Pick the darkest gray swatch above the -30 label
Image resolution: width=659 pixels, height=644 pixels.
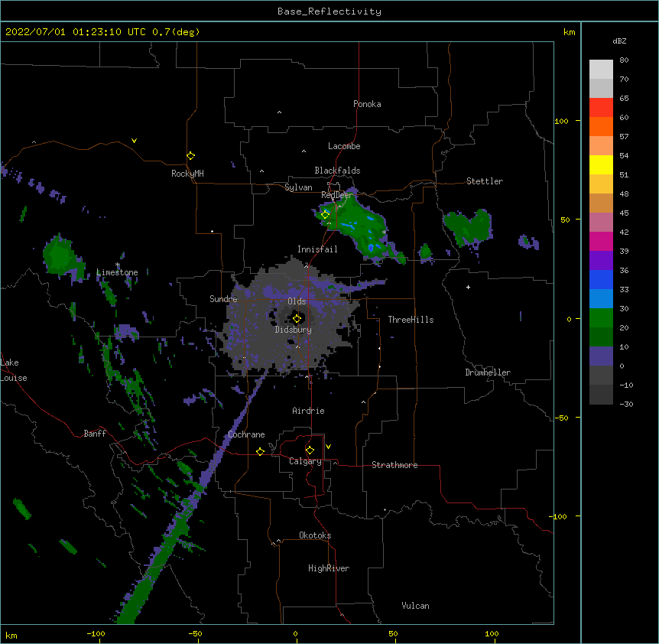tap(601, 395)
